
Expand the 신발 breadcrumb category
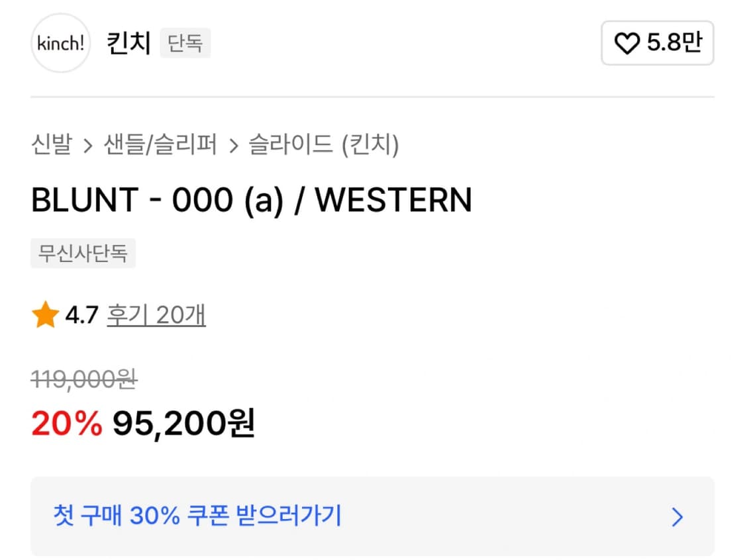[x=53, y=144]
